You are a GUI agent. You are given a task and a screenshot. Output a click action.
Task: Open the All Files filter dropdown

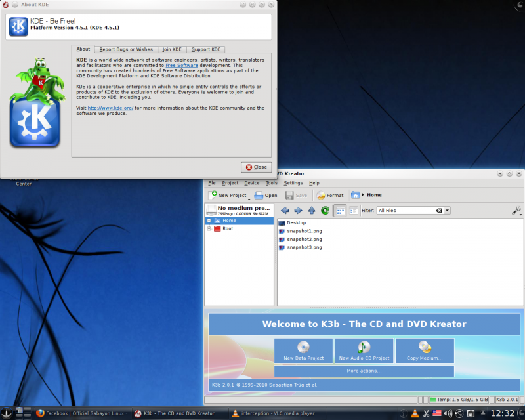448,211
